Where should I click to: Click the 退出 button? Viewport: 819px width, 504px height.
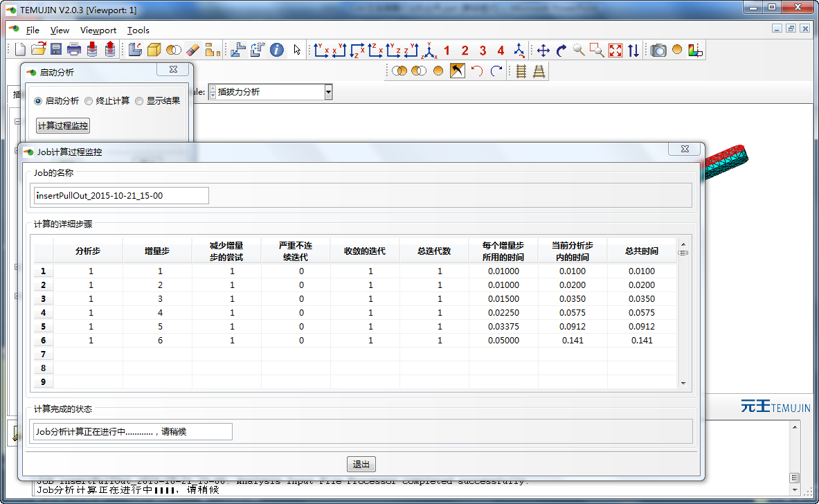pos(361,465)
